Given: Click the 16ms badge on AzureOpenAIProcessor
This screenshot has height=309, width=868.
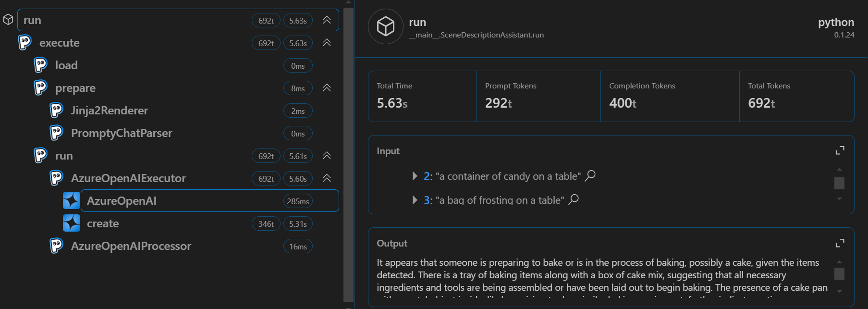Looking at the screenshot, I should coord(298,246).
